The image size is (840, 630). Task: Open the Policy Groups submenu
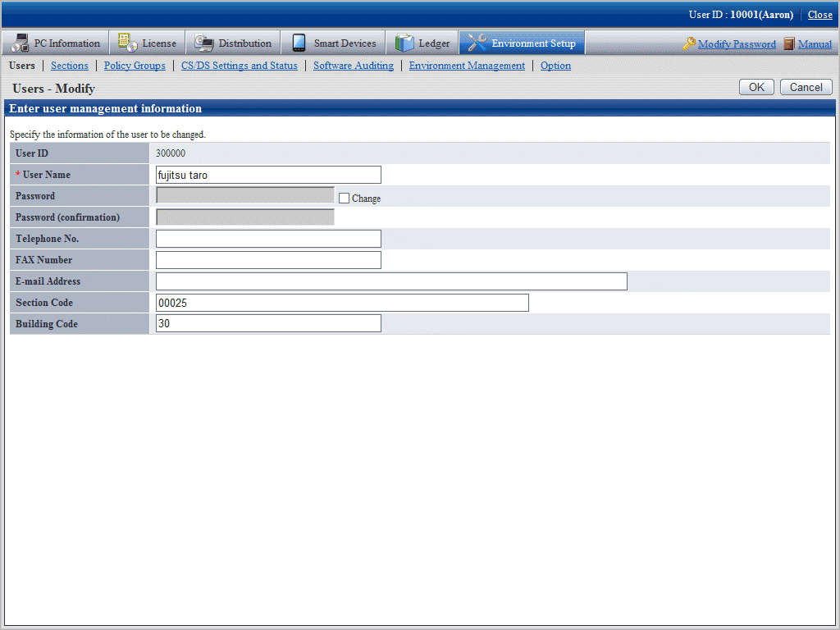pyautogui.click(x=135, y=66)
